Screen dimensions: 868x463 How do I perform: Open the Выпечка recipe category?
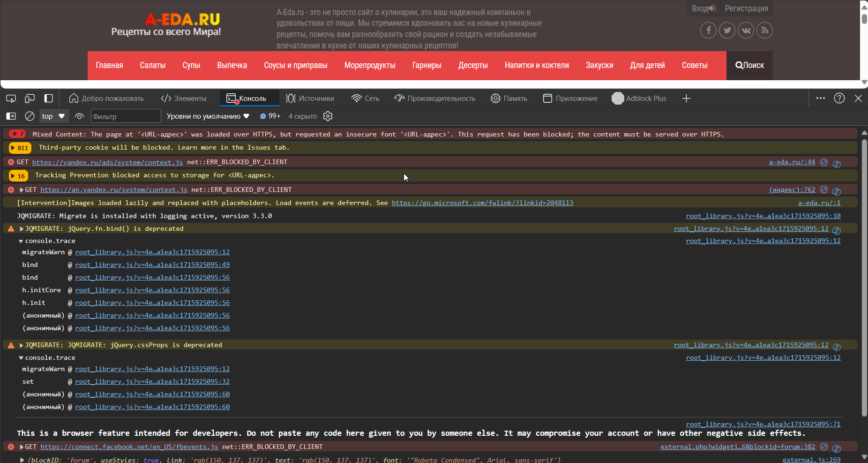pos(232,66)
